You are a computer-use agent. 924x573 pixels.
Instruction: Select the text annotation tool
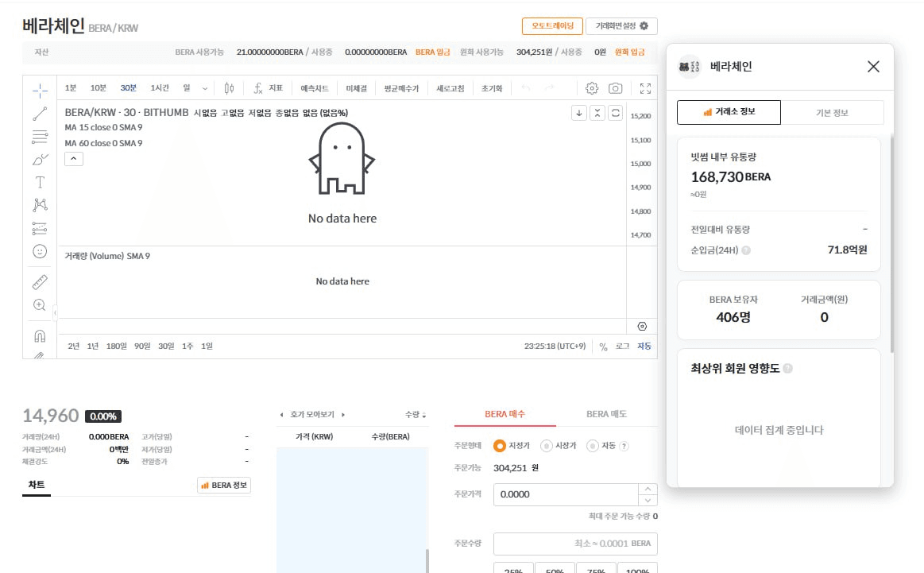[x=40, y=182]
